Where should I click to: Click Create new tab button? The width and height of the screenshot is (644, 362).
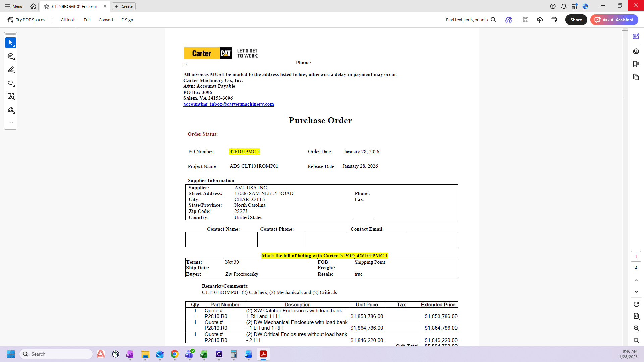124,6
